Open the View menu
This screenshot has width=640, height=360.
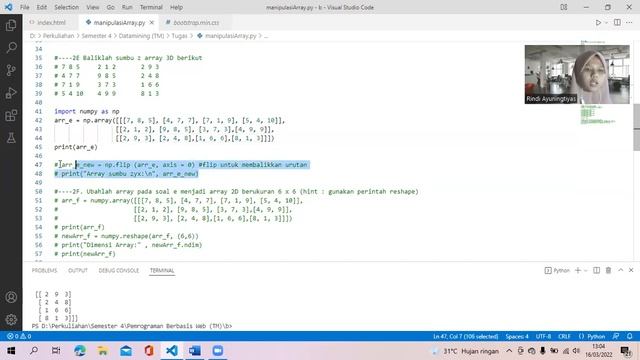point(93,7)
